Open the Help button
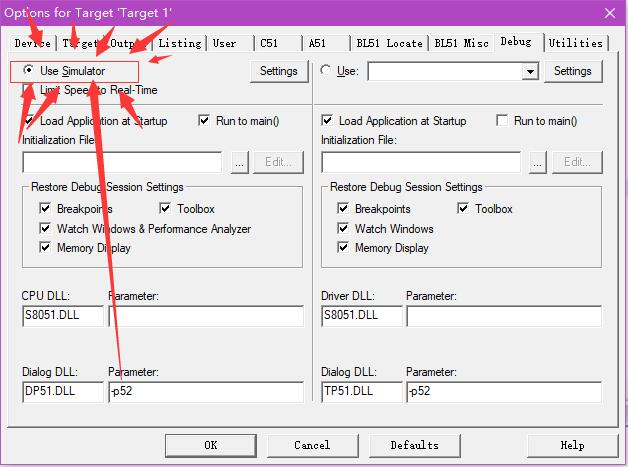 coord(572,445)
